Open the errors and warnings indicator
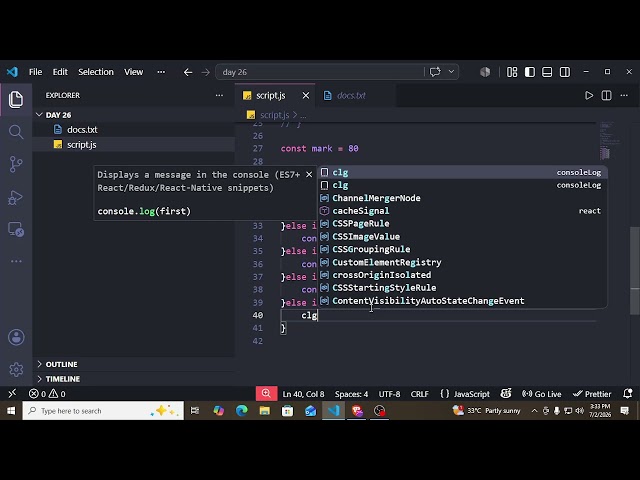Viewport: 640px width, 480px height. pos(47,394)
